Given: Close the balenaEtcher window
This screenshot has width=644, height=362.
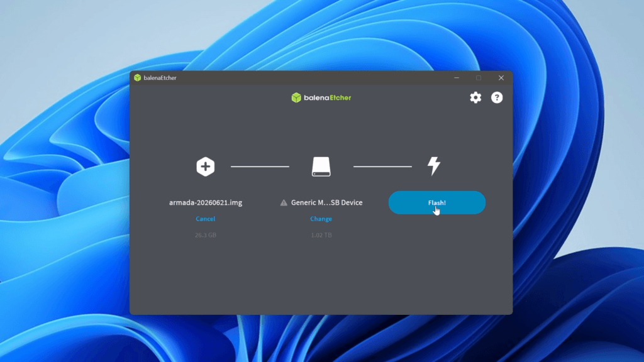Looking at the screenshot, I should 501,77.
